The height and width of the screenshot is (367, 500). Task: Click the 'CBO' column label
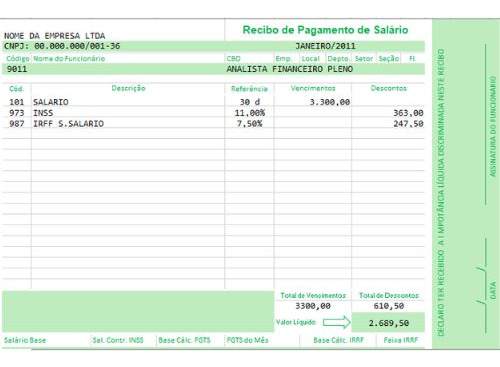[233, 59]
